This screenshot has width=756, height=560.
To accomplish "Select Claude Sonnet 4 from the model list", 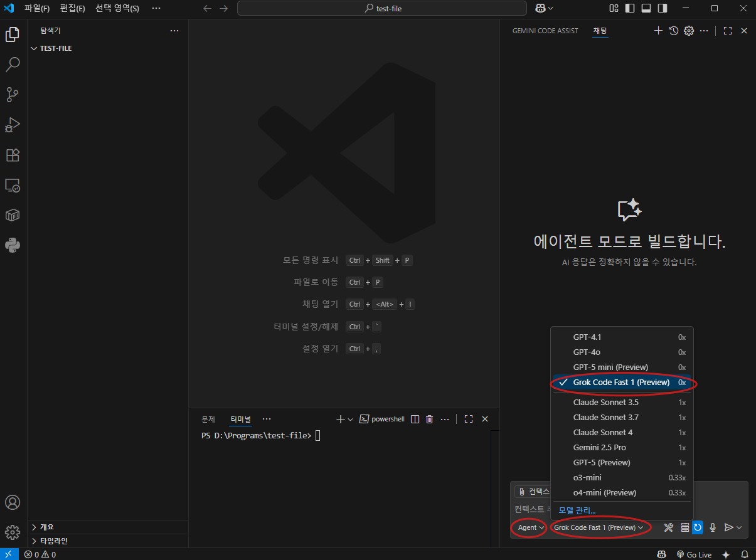I will (622, 432).
